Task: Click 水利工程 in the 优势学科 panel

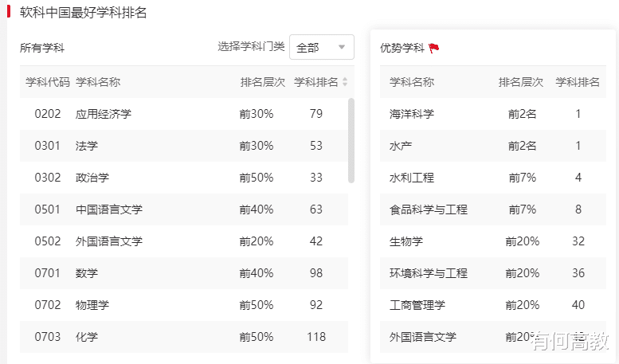Action: (x=412, y=178)
